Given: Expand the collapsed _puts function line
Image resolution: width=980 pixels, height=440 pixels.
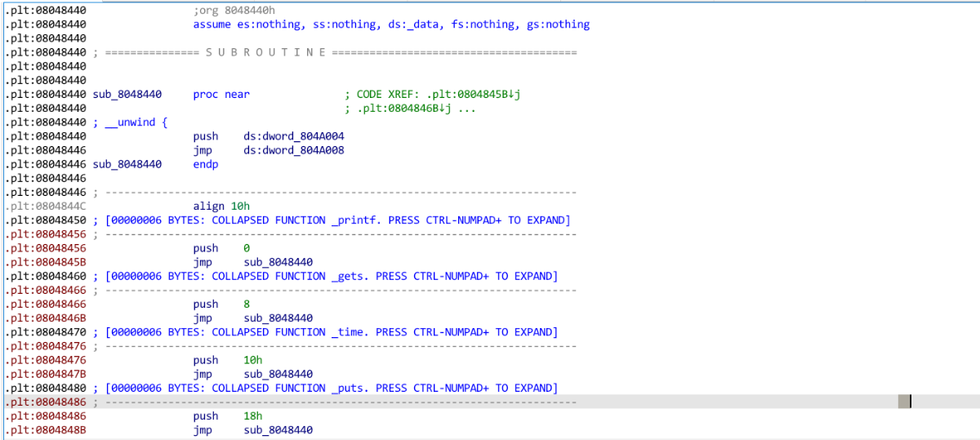Looking at the screenshot, I should [332, 388].
